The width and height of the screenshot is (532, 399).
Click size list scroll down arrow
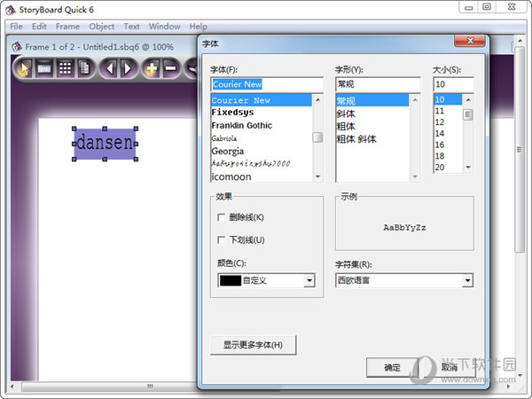point(468,167)
